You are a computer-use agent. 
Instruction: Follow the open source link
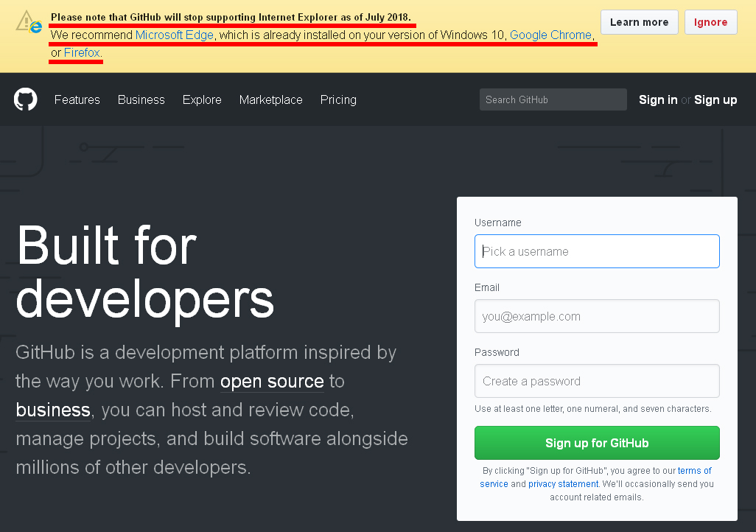coord(272,382)
